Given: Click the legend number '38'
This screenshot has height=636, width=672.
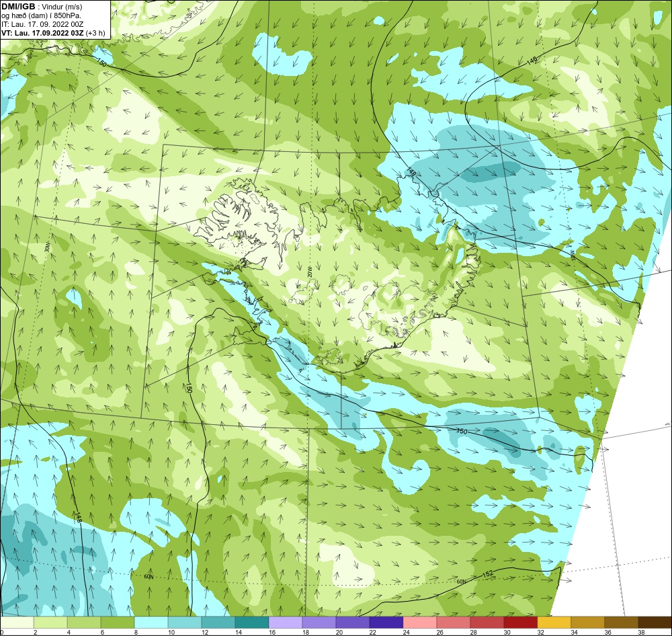Looking at the screenshot, I should point(641,632).
